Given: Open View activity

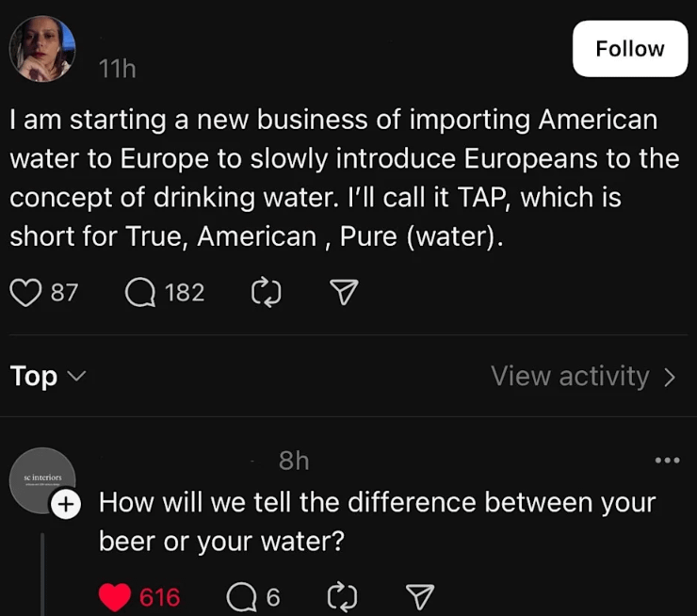Looking at the screenshot, I should [x=583, y=377].
